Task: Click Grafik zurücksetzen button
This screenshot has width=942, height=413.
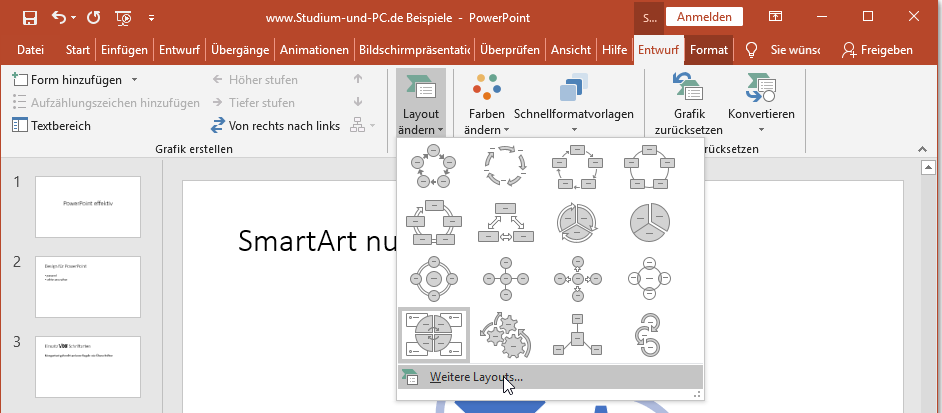Action: [x=688, y=103]
